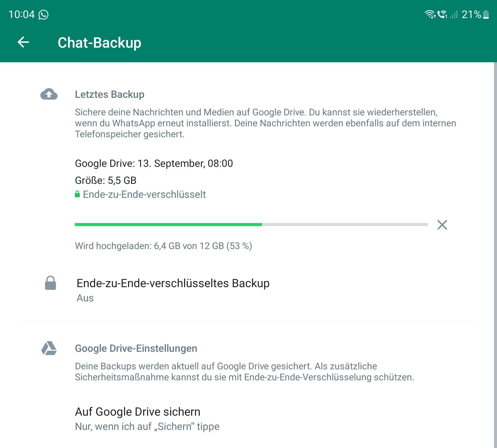Open Ende-zu-Ende-verschlüsseltes Backup setting
Image resolution: width=497 pixels, height=448 pixels.
click(x=248, y=290)
